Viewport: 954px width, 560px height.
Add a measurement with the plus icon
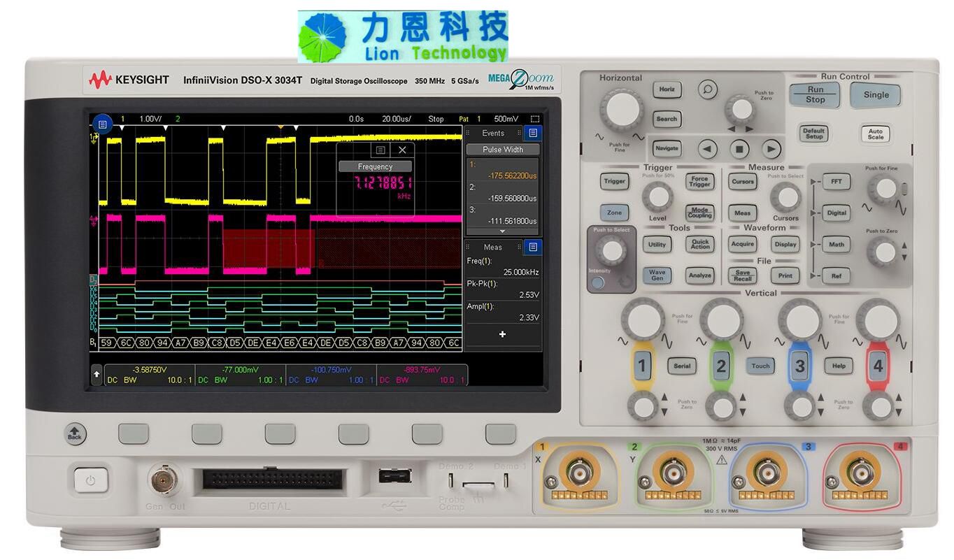pyautogui.click(x=501, y=334)
